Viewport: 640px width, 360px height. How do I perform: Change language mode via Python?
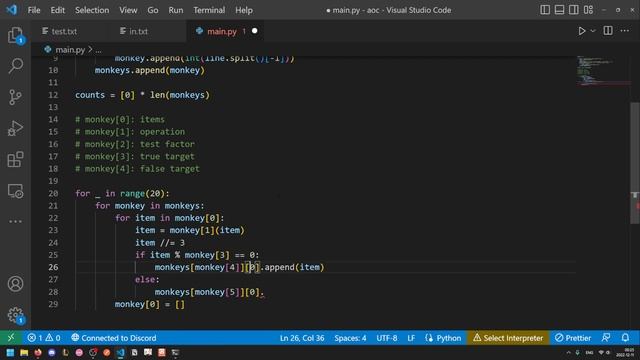coord(443,338)
